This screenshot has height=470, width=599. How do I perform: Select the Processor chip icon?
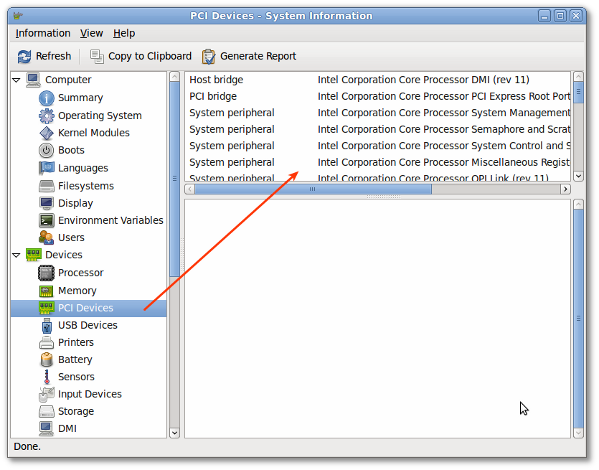coord(46,273)
